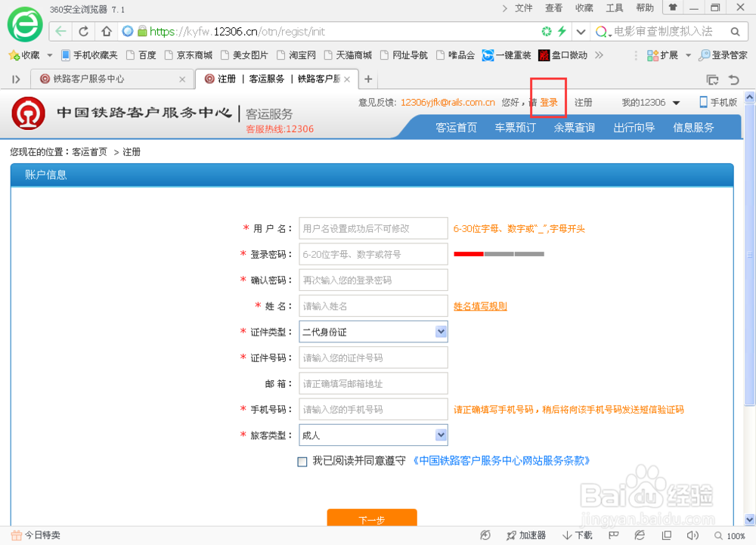Open the 证件类型 ID type dropdown
Viewport: 756px width, 545px height.
(x=441, y=331)
